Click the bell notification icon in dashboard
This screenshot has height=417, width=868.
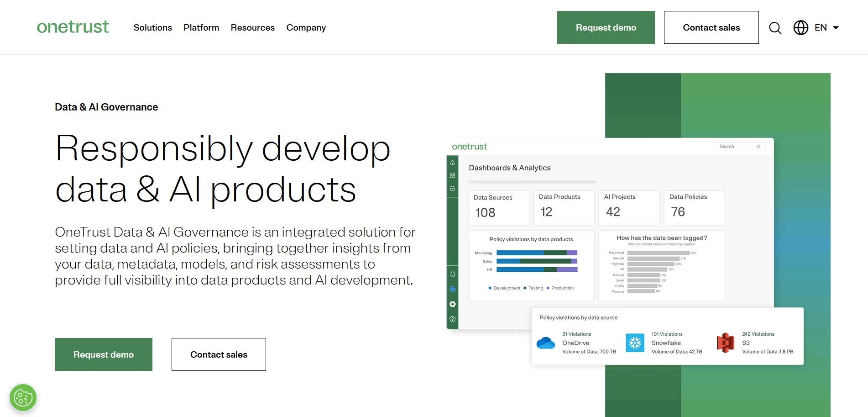pos(452,274)
